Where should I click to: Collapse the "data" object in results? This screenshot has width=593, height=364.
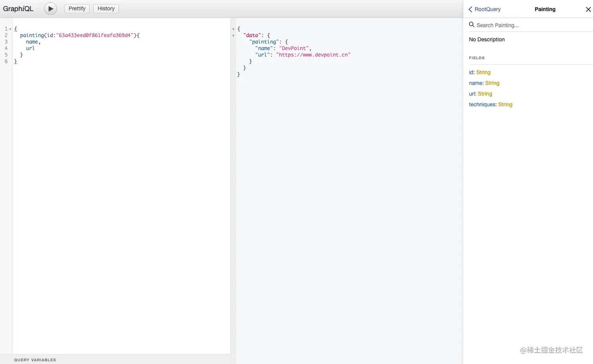tap(233, 36)
